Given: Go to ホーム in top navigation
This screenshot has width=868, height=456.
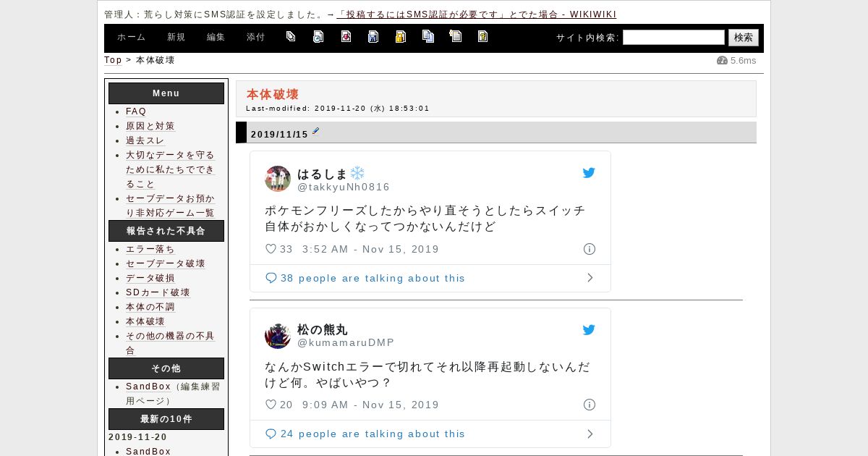Looking at the screenshot, I should pyautogui.click(x=132, y=37).
